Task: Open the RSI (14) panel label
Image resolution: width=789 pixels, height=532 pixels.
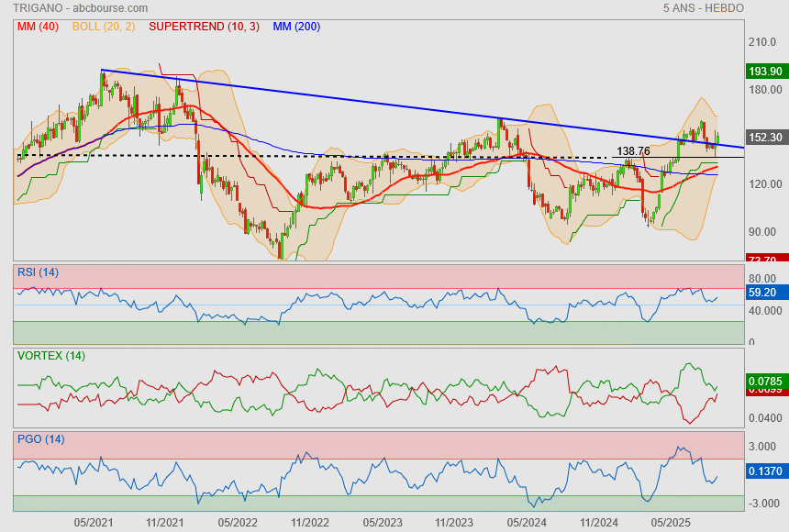Action: (38, 272)
